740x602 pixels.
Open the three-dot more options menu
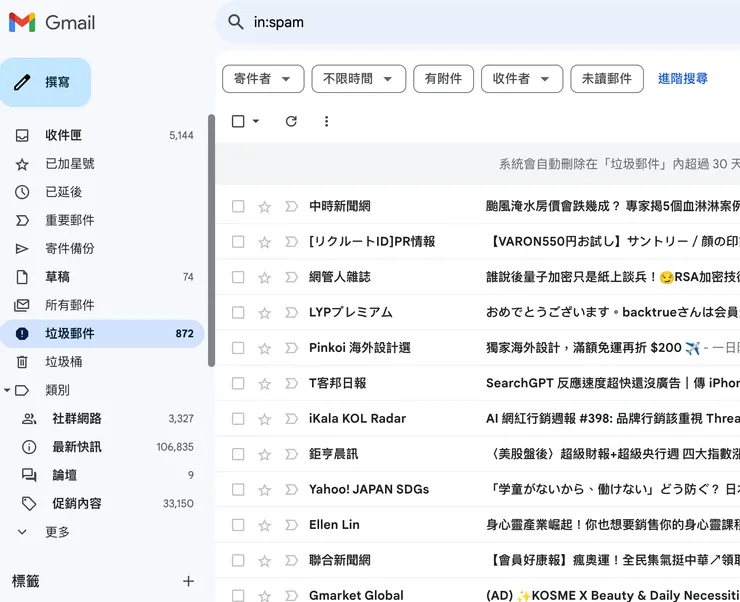(326, 122)
